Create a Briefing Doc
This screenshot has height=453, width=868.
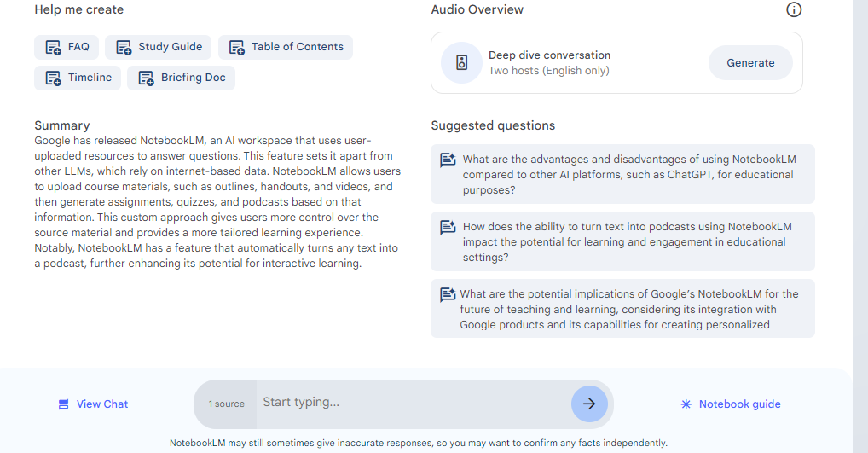click(181, 78)
